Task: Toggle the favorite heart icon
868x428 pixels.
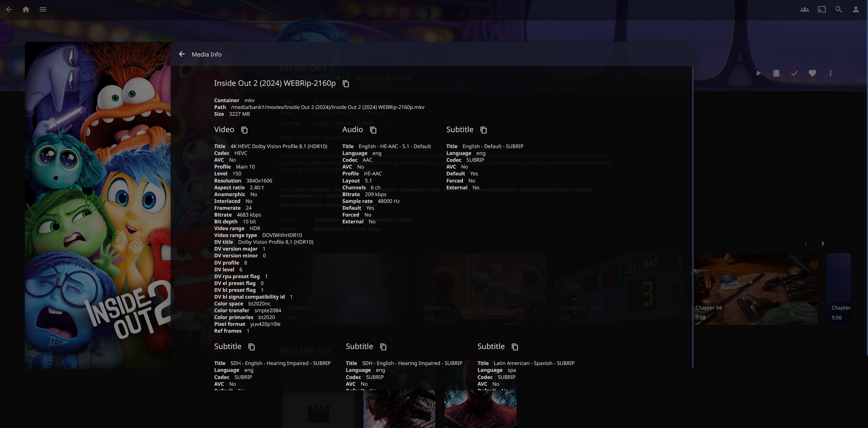Action: (812, 73)
